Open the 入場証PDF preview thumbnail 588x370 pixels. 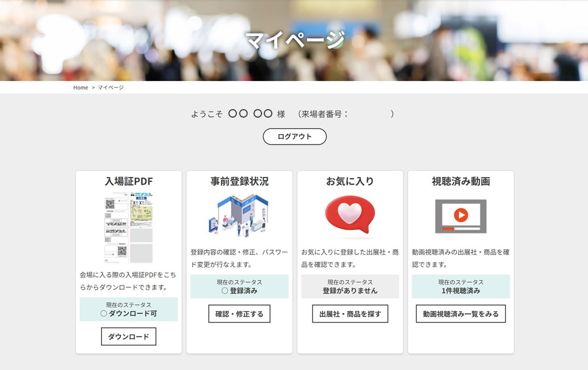[x=128, y=227]
